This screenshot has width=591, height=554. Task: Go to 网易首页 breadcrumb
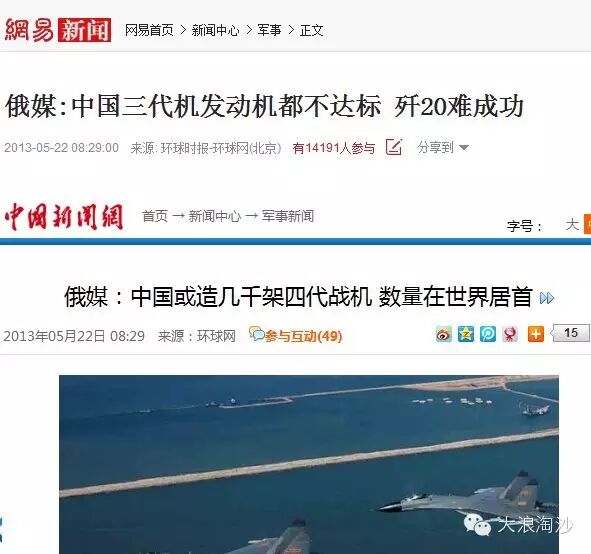(x=149, y=30)
